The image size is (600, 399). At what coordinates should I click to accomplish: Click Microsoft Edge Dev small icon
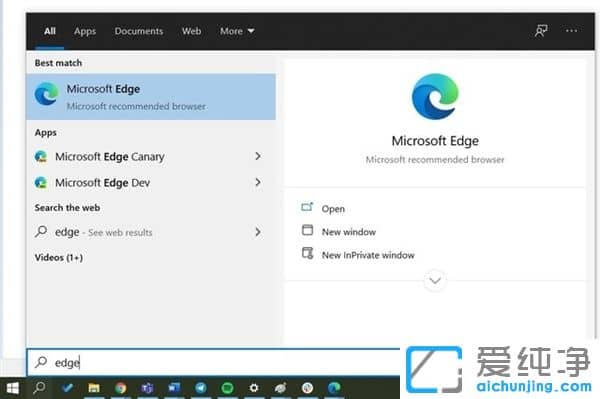(41, 182)
